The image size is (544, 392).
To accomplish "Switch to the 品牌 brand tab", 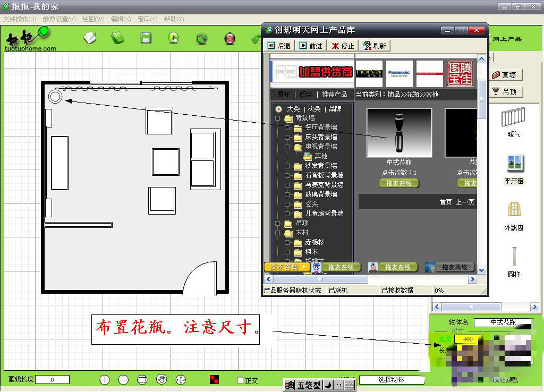I will (x=335, y=109).
